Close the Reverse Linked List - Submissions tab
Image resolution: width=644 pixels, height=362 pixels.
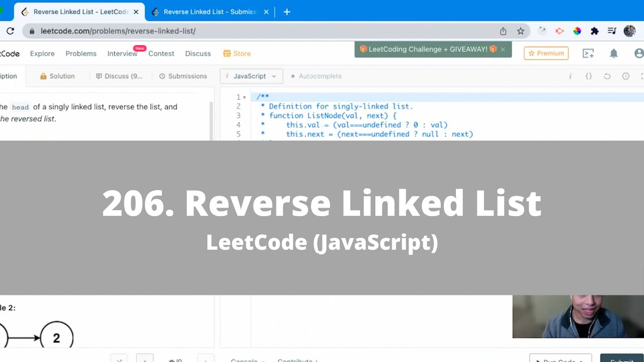(266, 12)
